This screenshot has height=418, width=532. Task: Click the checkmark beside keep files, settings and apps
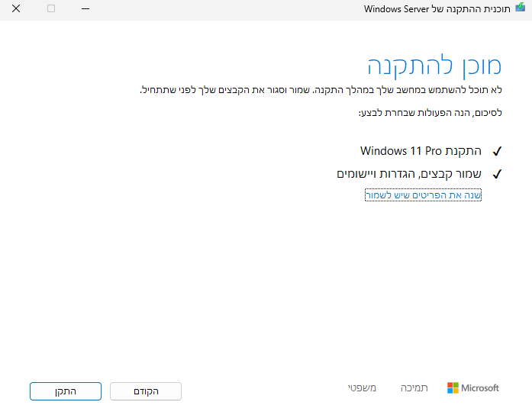[x=497, y=174]
